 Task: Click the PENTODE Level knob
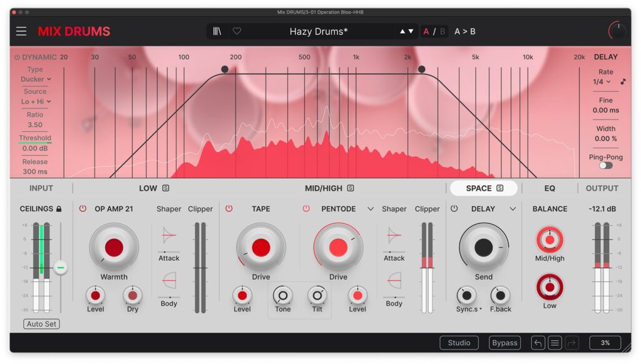pos(357,295)
